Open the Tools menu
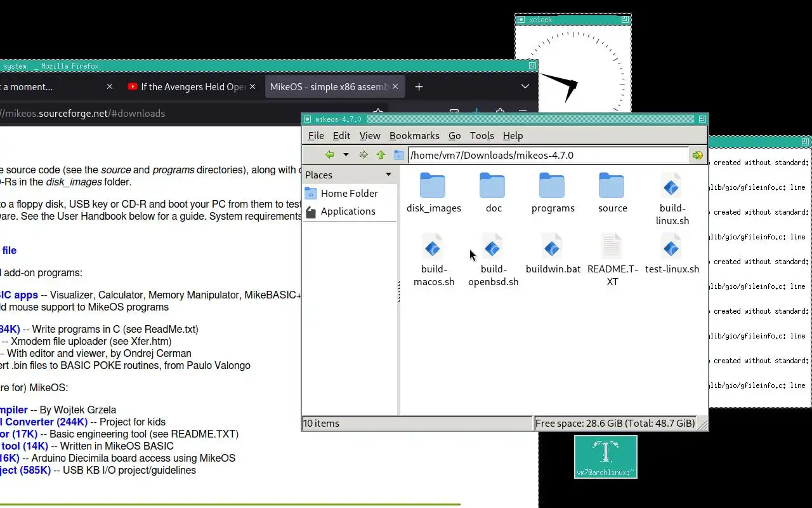This screenshot has width=812, height=508. 481,136
